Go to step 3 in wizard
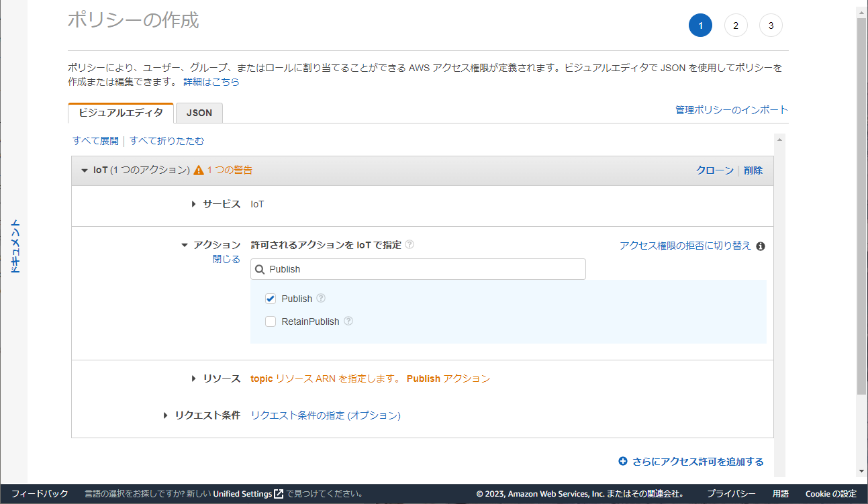The height and width of the screenshot is (504, 868). 771,26
